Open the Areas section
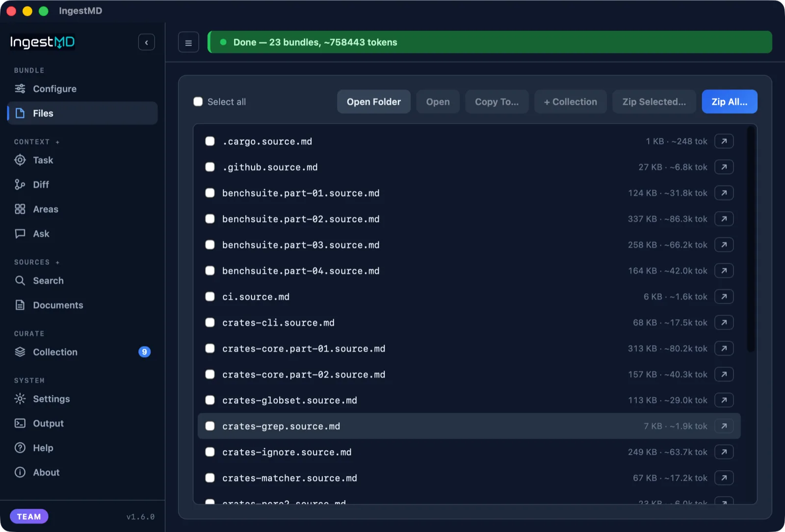The image size is (785, 532). (x=82, y=209)
